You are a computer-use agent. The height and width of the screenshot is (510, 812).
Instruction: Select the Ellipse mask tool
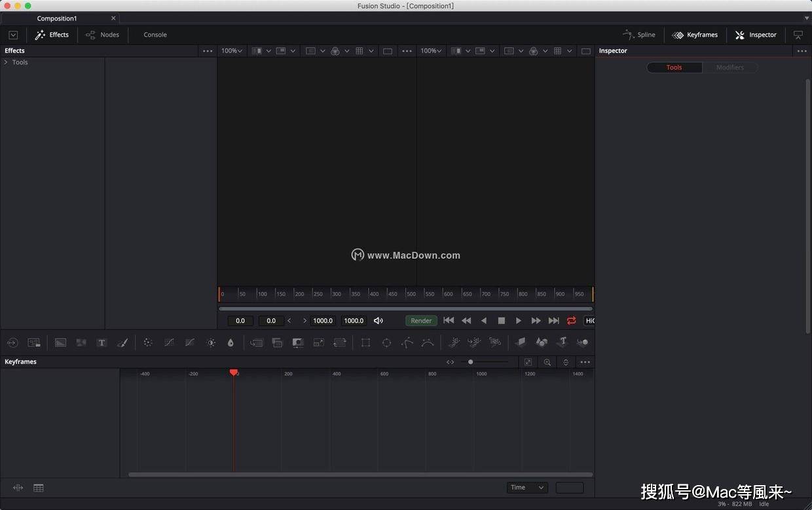tap(386, 342)
